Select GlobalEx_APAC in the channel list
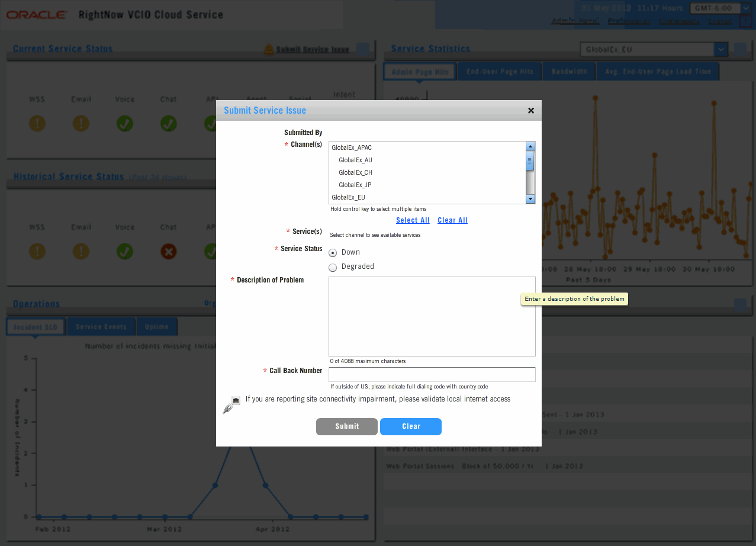 pos(427,147)
